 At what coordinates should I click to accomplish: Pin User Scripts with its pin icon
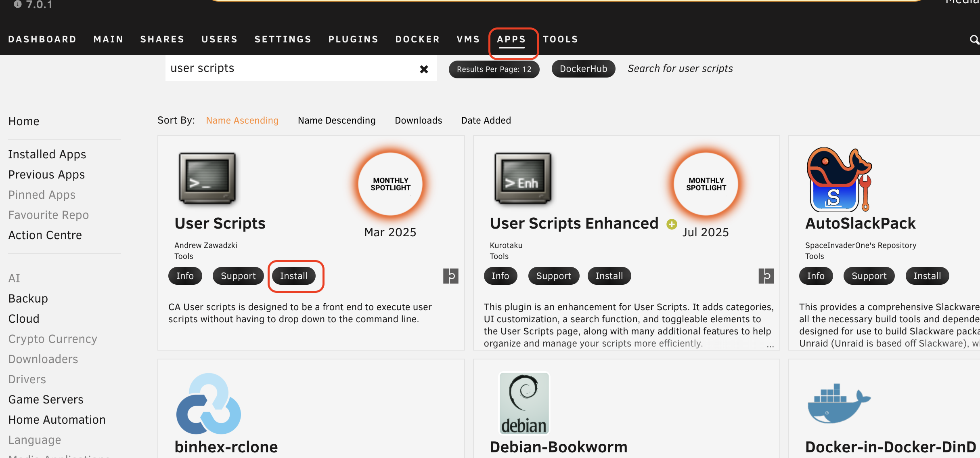tap(450, 276)
